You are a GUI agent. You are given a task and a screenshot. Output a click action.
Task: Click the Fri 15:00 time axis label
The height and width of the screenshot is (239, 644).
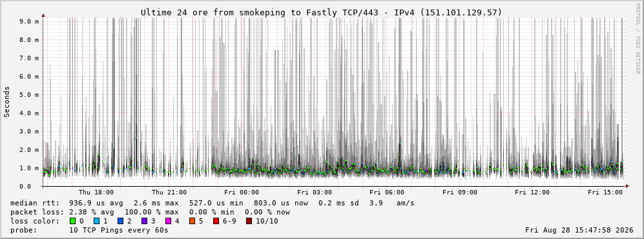coord(605,192)
